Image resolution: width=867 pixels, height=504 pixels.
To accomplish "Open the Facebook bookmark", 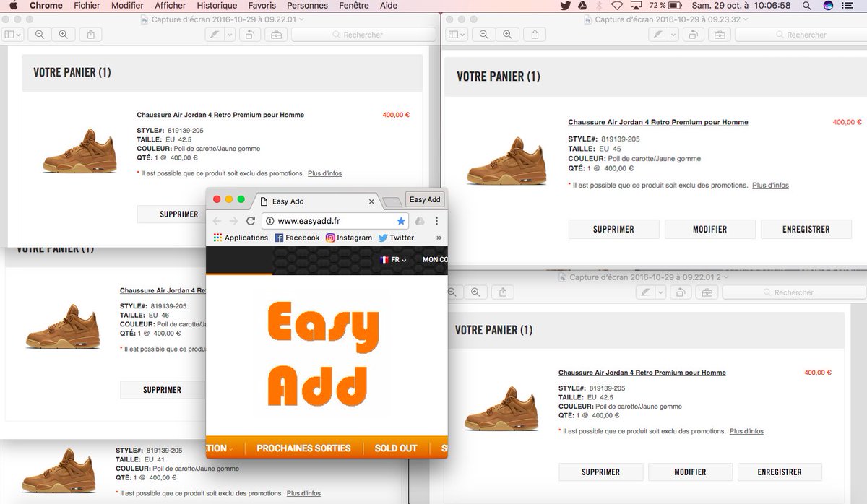I will point(297,238).
